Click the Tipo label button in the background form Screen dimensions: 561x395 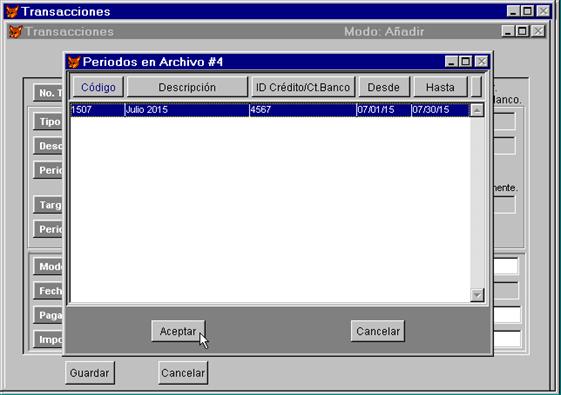coord(49,122)
